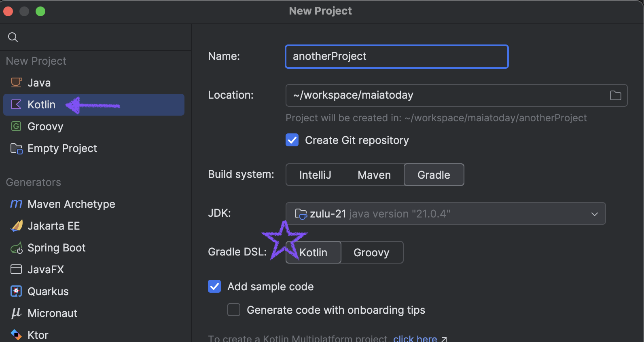Choose Kotlin for Gradle DSL
The height and width of the screenshot is (342, 644).
(314, 252)
